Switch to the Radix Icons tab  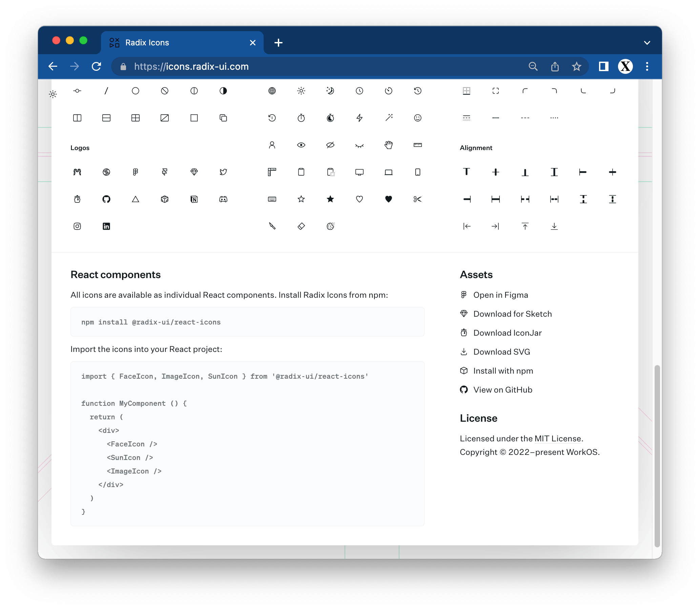point(183,42)
